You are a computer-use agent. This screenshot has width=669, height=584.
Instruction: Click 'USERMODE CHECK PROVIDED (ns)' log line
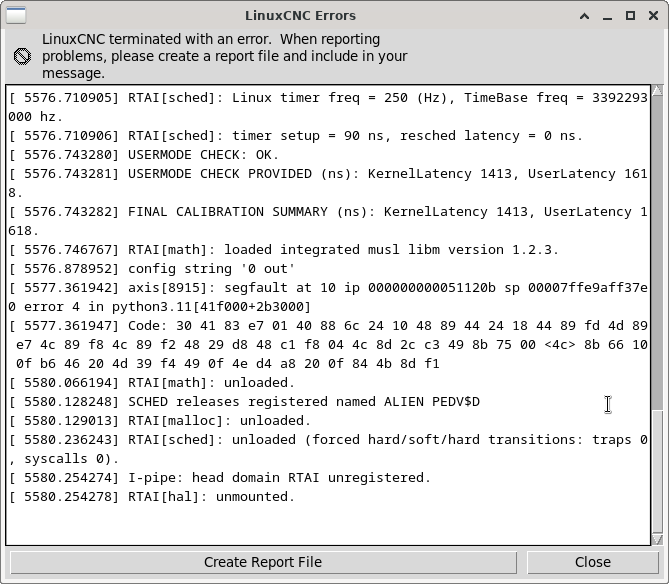[328, 183]
